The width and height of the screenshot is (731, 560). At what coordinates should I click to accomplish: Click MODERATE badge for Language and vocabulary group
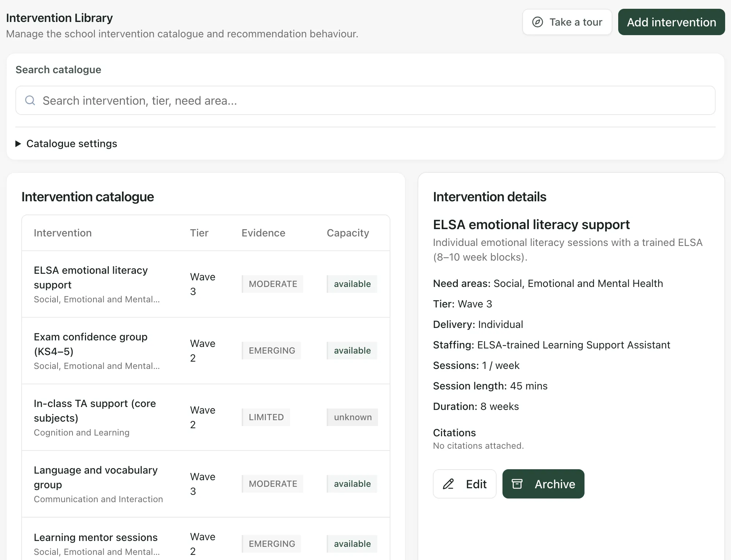pos(272,484)
